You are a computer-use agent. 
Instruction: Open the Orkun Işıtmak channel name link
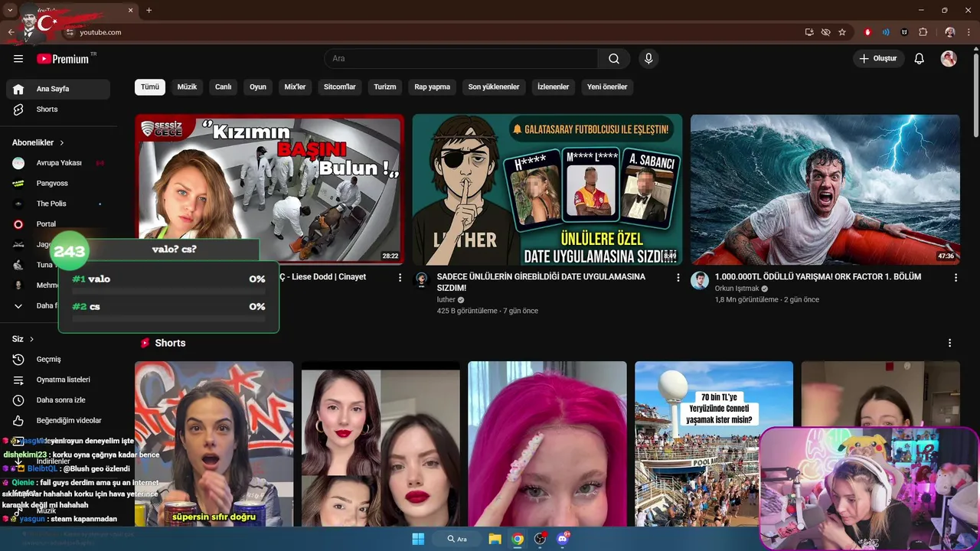click(x=737, y=289)
